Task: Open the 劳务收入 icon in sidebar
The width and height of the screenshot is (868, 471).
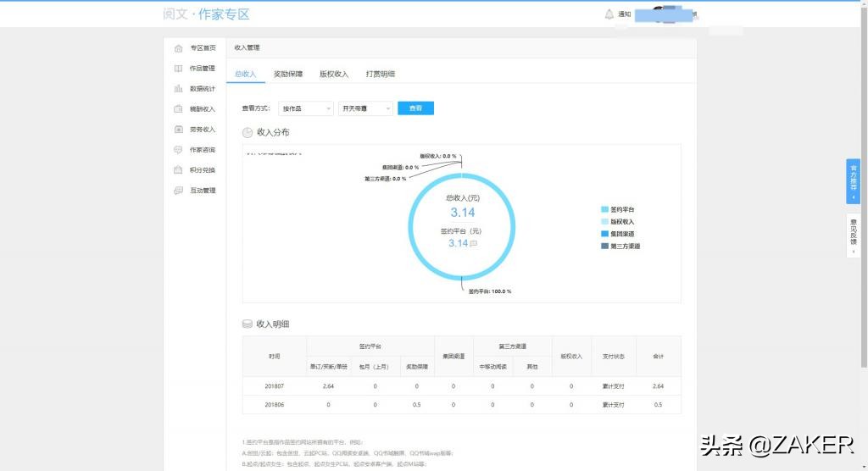Action: pyautogui.click(x=178, y=130)
